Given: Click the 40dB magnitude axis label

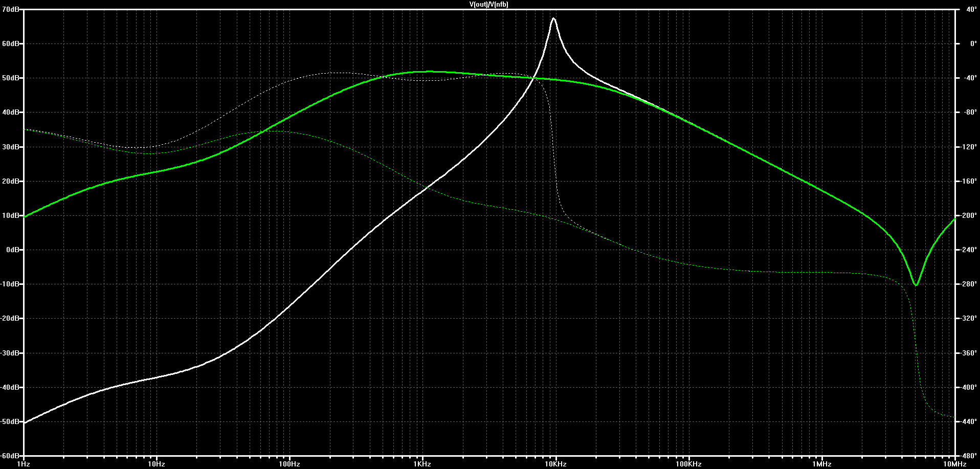Looking at the screenshot, I should coord(10,112).
